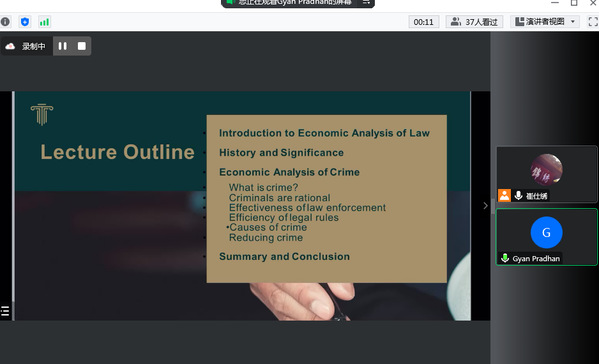
Task: Click the first participant's white microphone icon
Action: point(518,196)
